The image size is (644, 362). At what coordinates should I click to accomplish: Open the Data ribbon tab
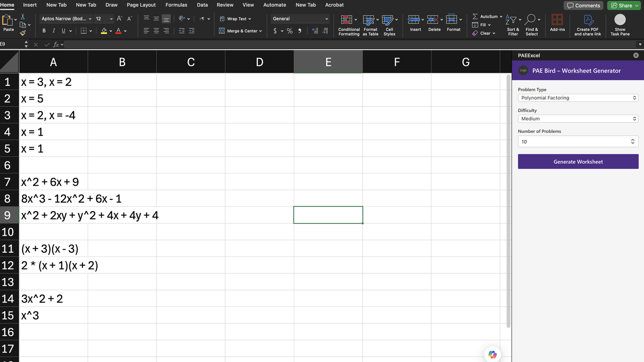click(202, 5)
